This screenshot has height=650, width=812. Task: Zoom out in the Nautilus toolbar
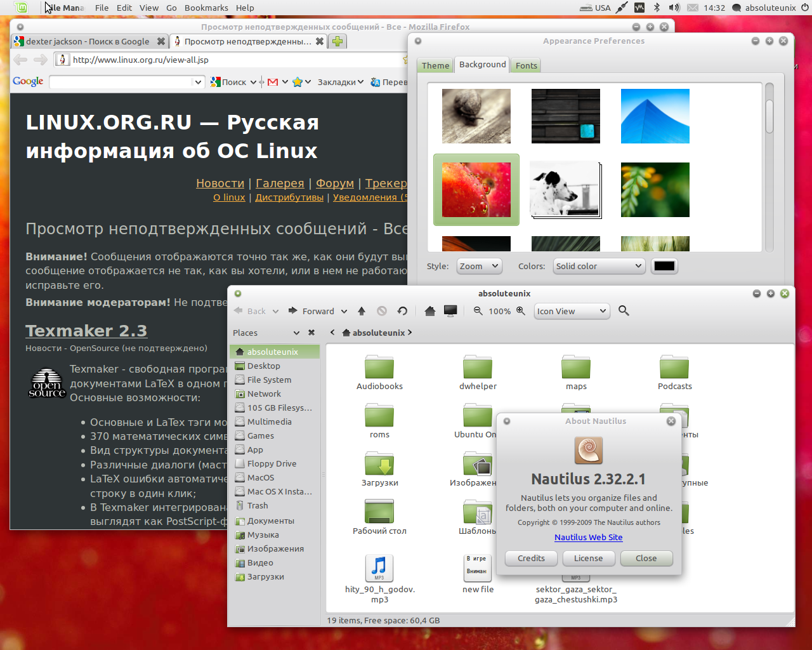pyautogui.click(x=478, y=311)
